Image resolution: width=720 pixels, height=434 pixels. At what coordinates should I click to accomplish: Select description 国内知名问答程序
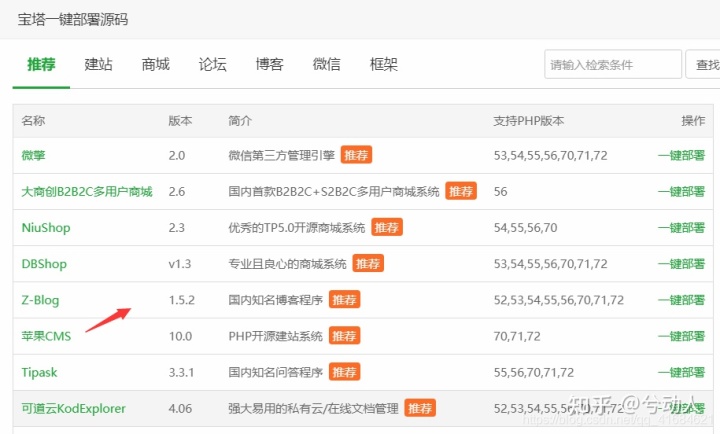276,372
